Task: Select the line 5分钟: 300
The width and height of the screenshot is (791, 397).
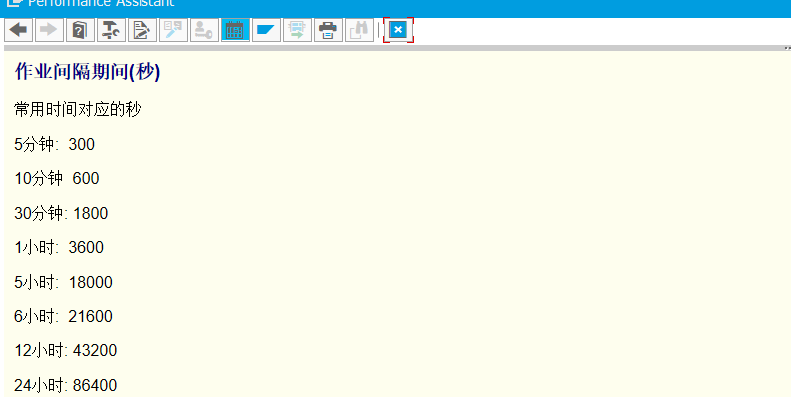Action: coord(54,144)
